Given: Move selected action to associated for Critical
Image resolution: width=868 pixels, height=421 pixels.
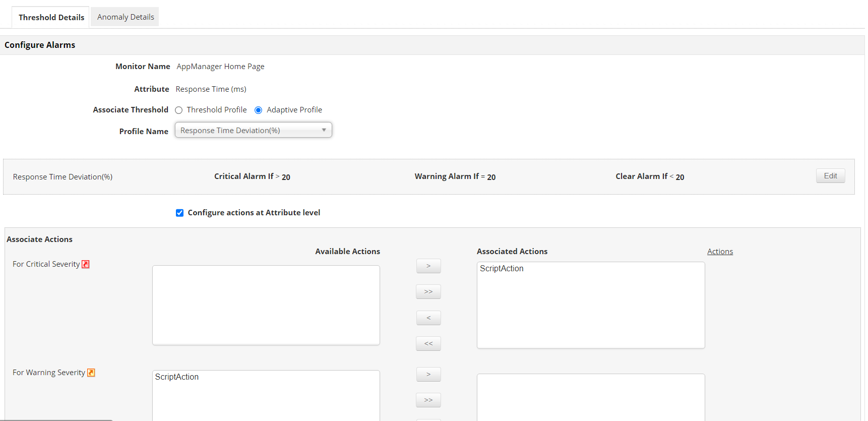Looking at the screenshot, I should click(x=428, y=266).
